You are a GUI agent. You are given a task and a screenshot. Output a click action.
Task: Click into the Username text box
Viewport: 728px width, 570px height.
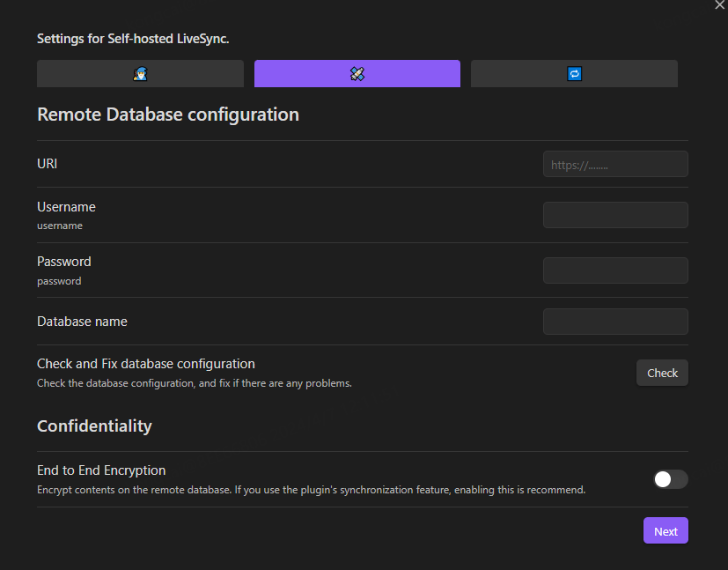615,215
